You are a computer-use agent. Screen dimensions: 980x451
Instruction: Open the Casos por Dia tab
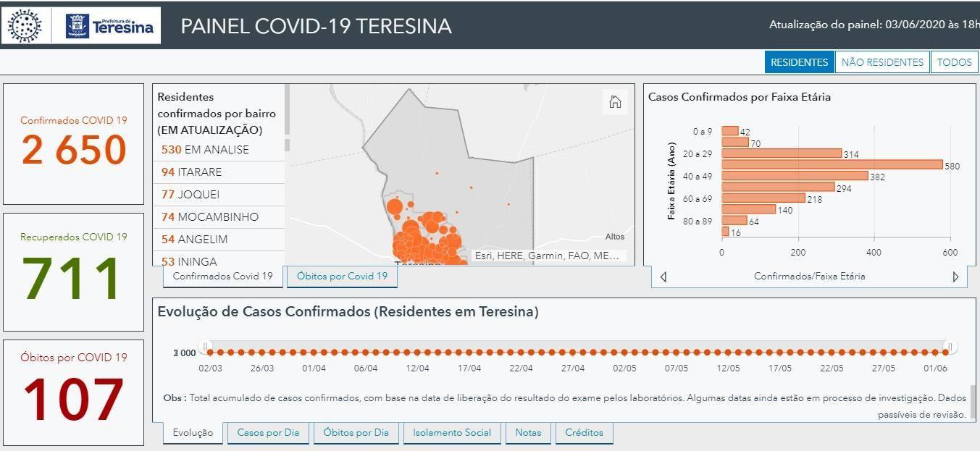coord(268,433)
